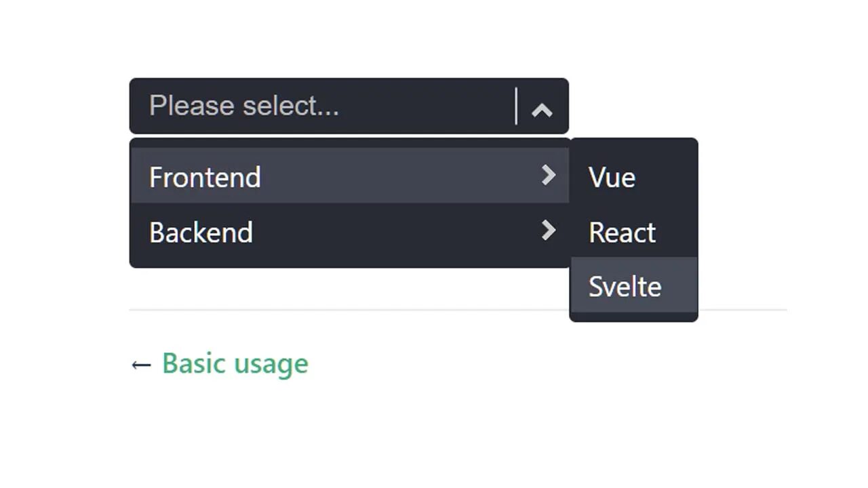Click the arrow beside Frontend
The width and height of the screenshot is (868, 488).
[x=548, y=176]
